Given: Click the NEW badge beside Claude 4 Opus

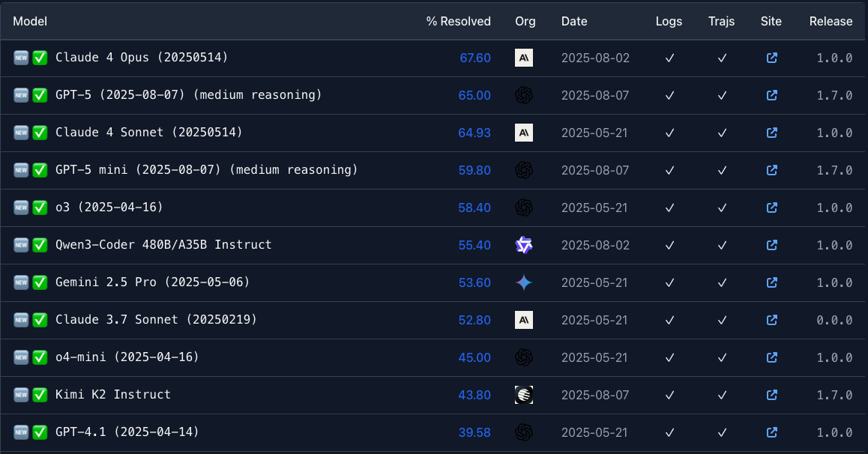Looking at the screenshot, I should (x=21, y=58).
